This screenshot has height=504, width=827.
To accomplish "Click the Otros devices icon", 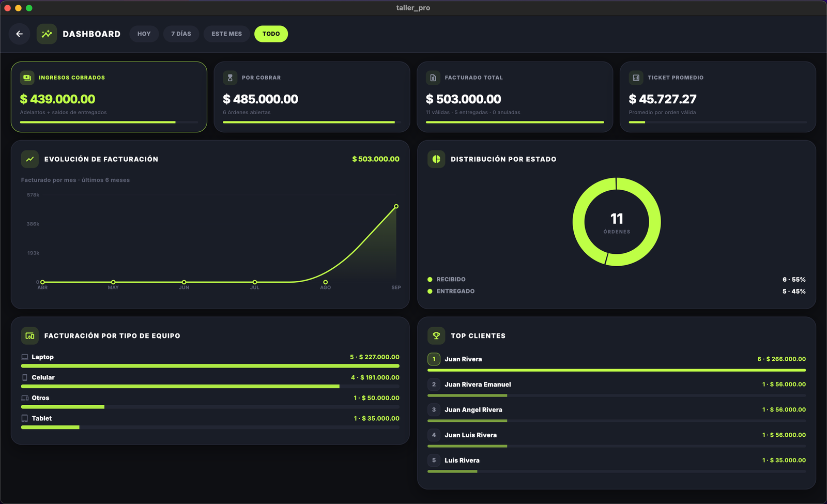I will point(25,398).
